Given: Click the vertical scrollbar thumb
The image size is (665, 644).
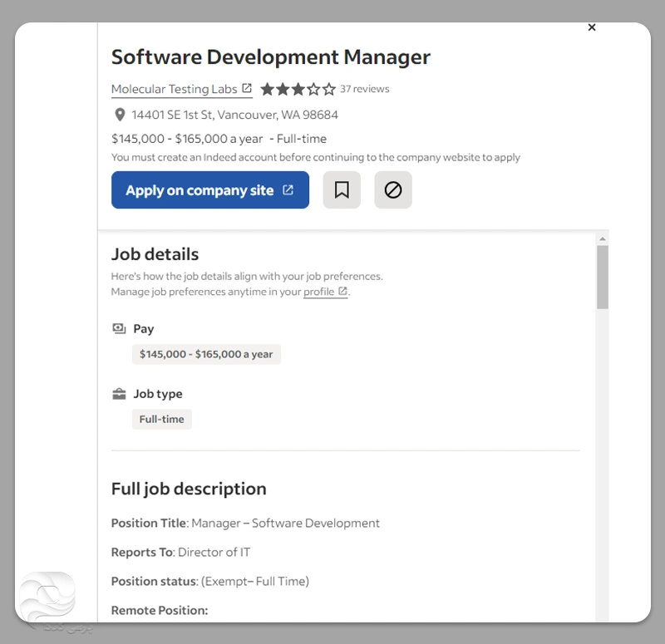Looking at the screenshot, I should pyautogui.click(x=602, y=277).
